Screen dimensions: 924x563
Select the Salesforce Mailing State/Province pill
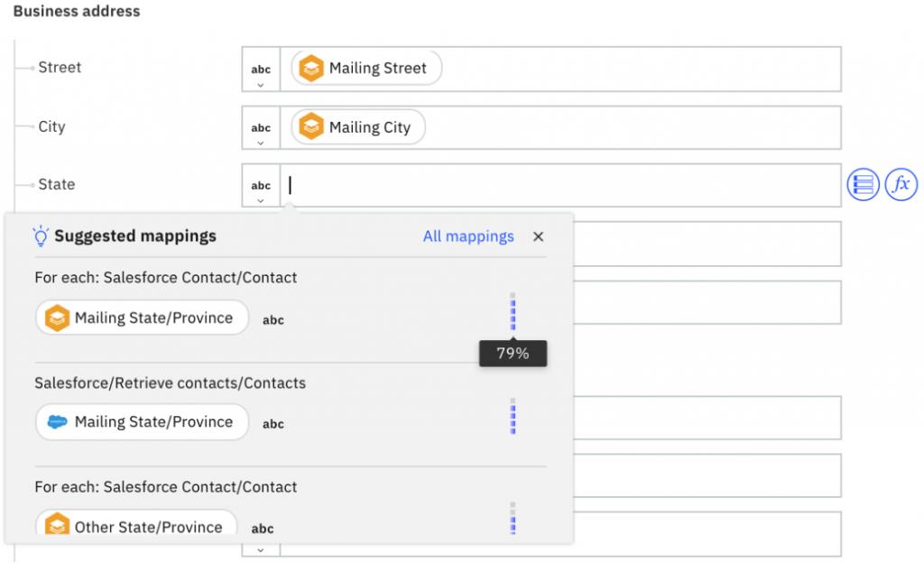click(141, 421)
